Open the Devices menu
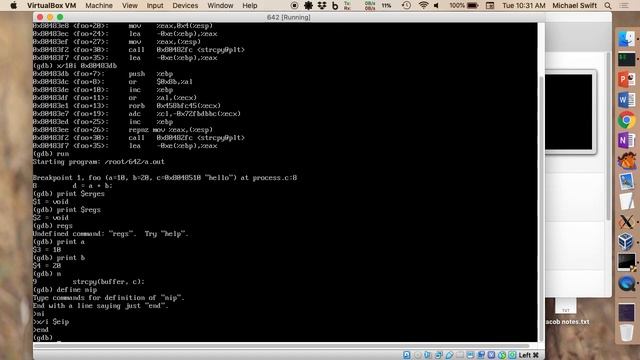Viewport: 640px width, 360px height. click(185, 6)
